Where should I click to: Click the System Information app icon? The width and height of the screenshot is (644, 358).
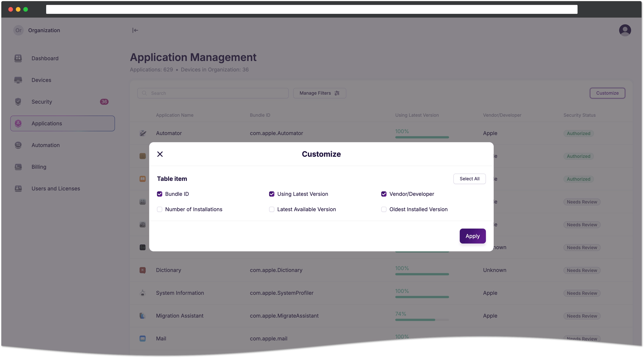[143, 293]
